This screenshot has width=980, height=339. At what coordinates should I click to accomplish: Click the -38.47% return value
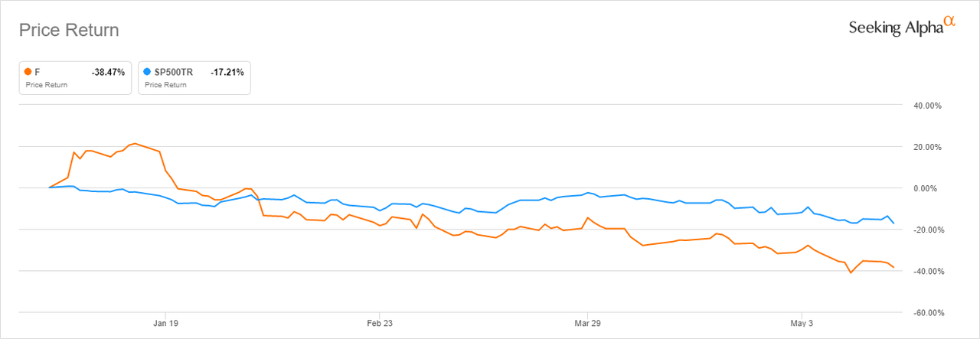pyautogui.click(x=108, y=72)
